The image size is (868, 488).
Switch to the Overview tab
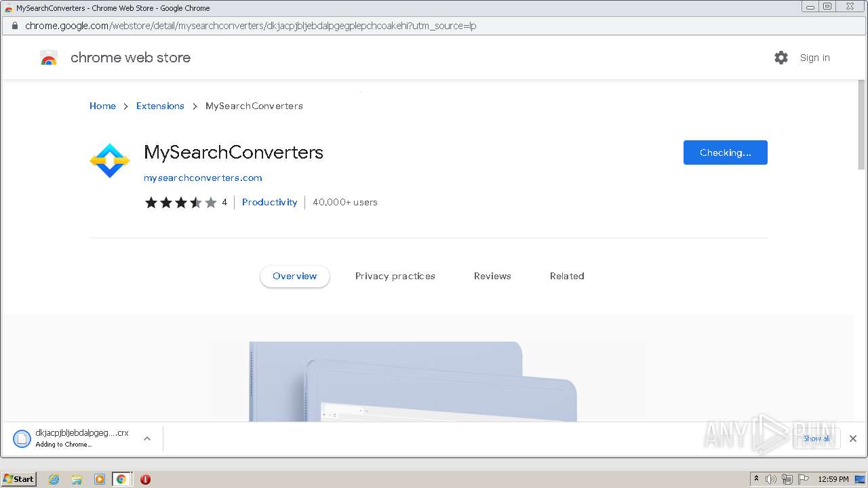click(x=295, y=276)
